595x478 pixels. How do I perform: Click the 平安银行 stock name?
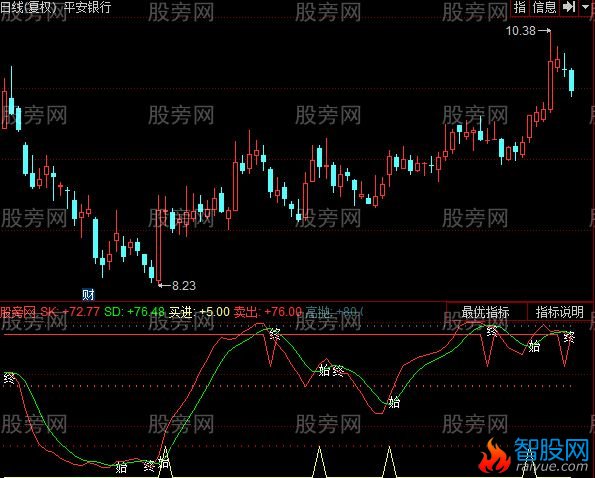[x=88, y=7]
